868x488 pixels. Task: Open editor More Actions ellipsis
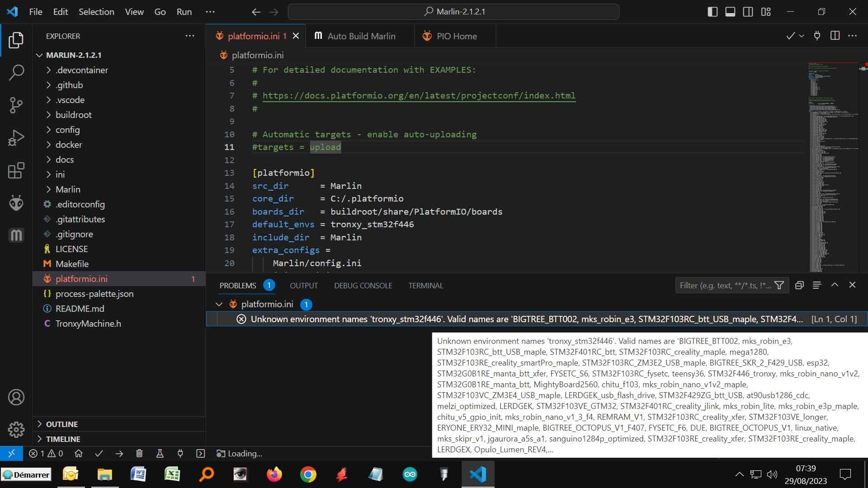tap(853, 36)
